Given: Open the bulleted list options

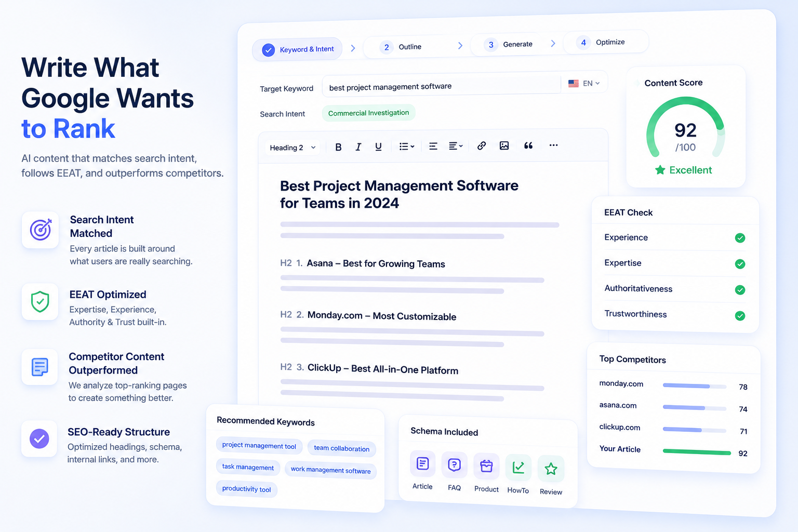Looking at the screenshot, I should tap(406, 147).
